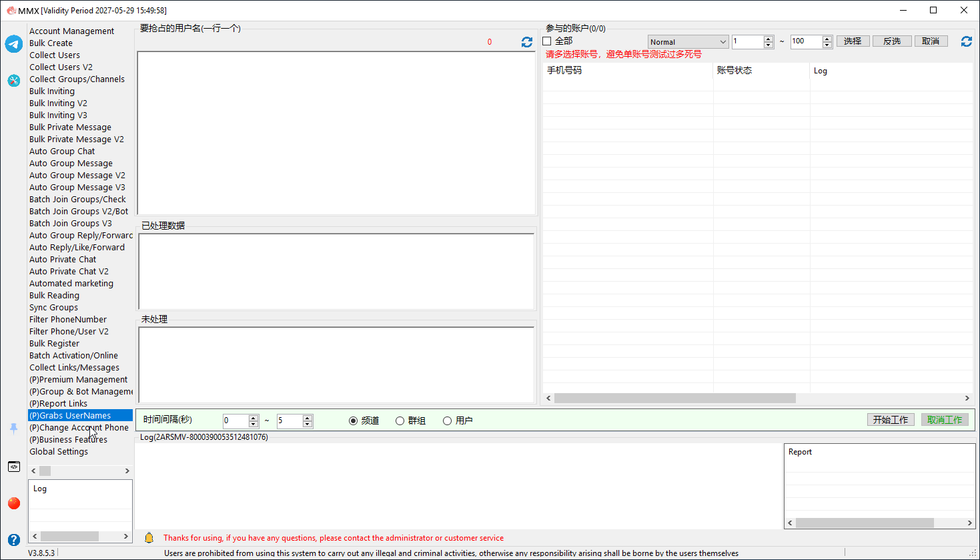980x560 pixels.
Task: Refresh the participating accounts list
Action: coord(966,41)
